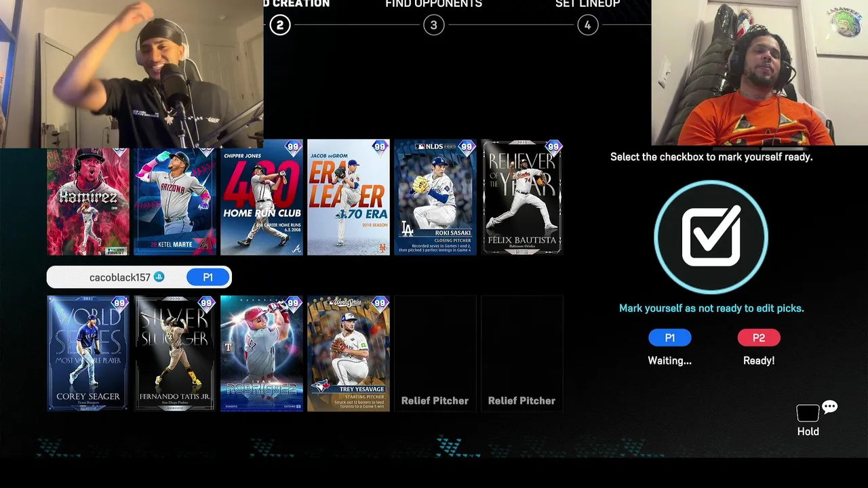Click the Blue Jays logo on Yesavage card
Viewport: 868px width, 488px height.
[322, 386]
